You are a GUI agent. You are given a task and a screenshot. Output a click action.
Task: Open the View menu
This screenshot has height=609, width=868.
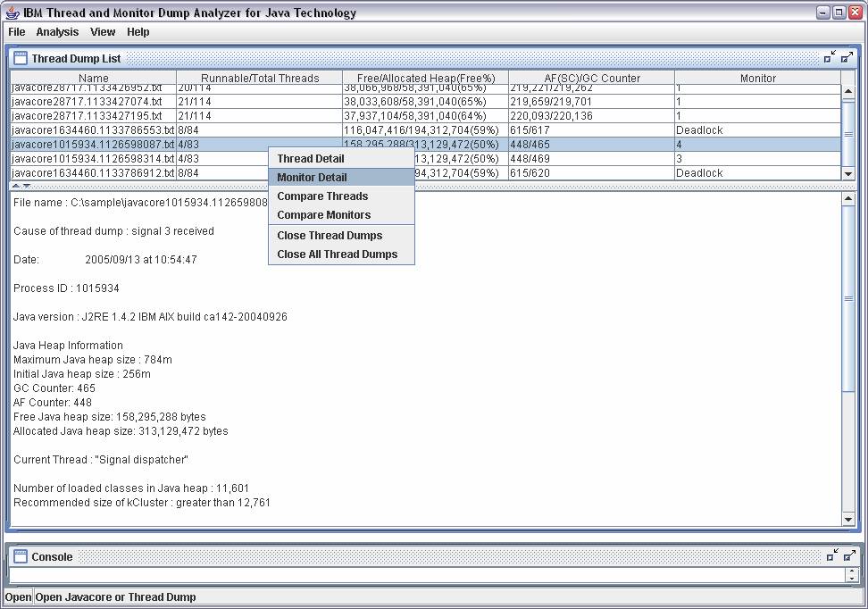point(103,32)
